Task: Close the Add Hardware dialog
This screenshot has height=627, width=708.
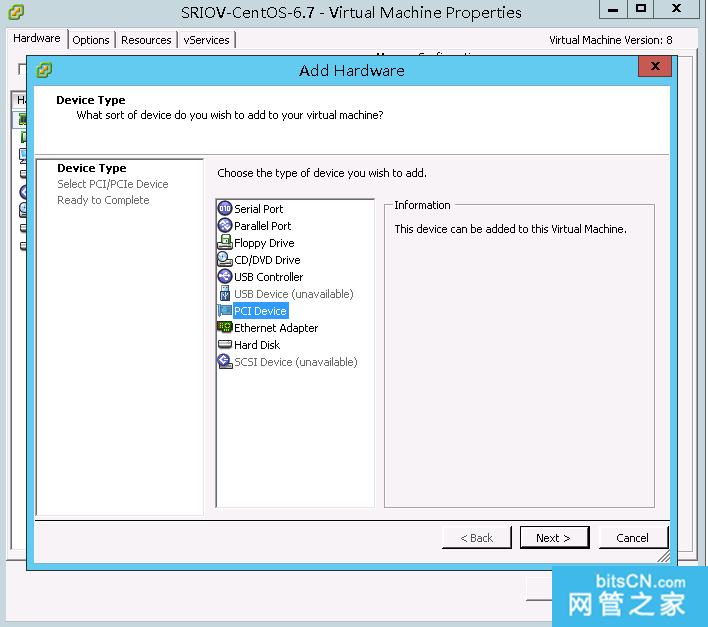Action: 655,66
